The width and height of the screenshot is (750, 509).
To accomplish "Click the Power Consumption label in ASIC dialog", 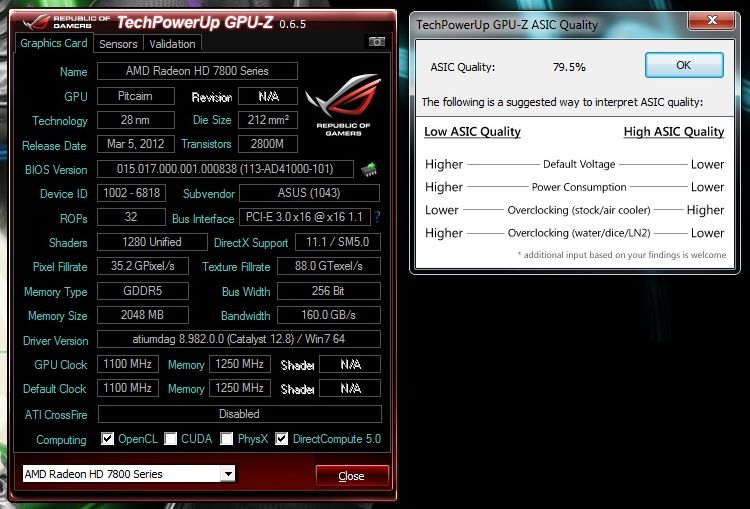I will pos(579,187).
